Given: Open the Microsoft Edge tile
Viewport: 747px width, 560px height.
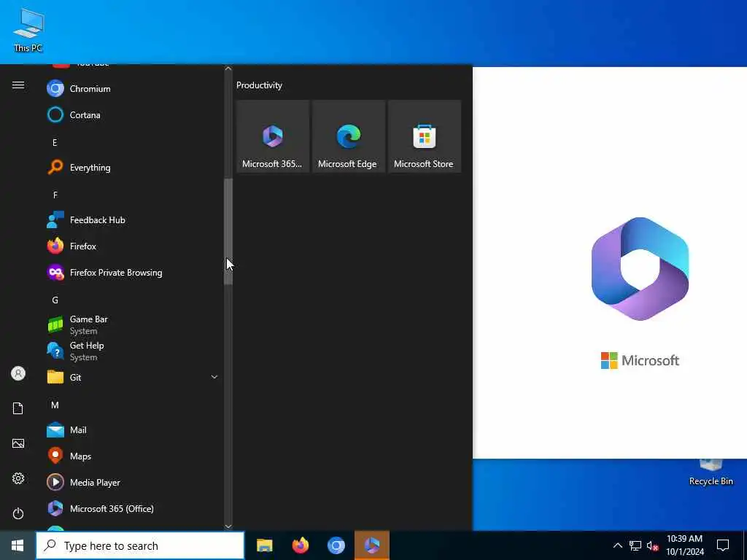Looking at the screenshot, I should 349,136.
